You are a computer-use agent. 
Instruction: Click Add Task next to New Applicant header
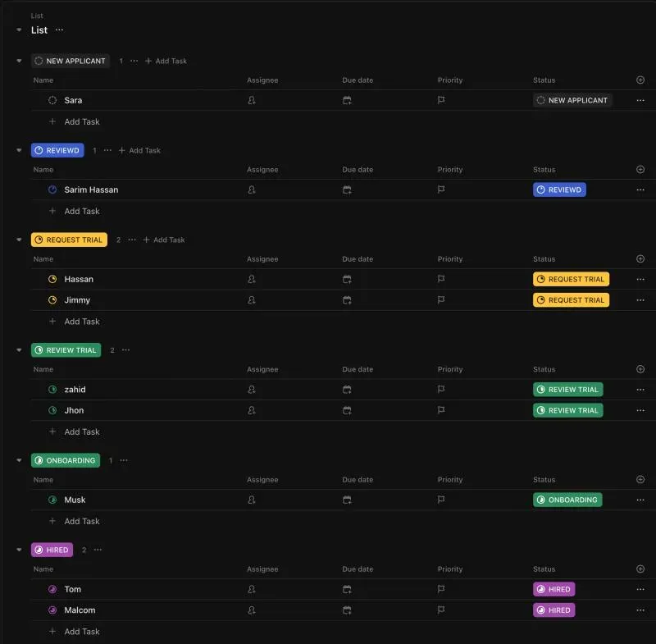point(166,61)
